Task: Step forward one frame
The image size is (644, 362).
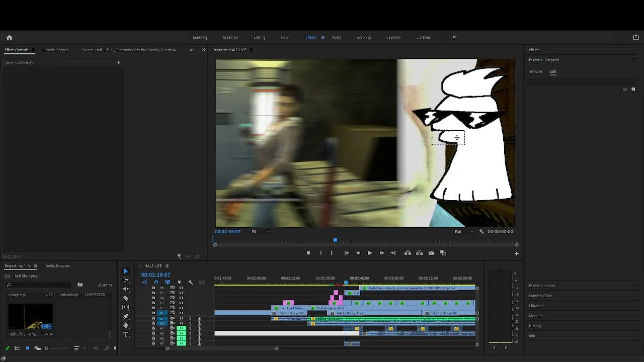Action: coord(381,253)
